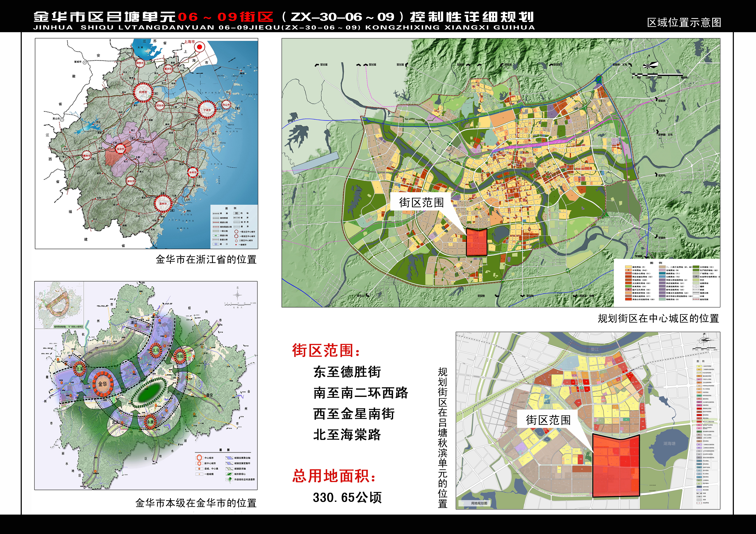Click the 湖州市 city circle
Viewport: 756px width, 534px height.
[140, 63]
